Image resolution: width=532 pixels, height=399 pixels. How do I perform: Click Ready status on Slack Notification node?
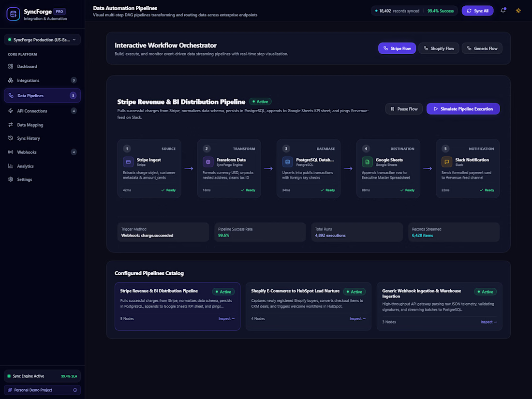pyautogui.click(x=487, y=191)
